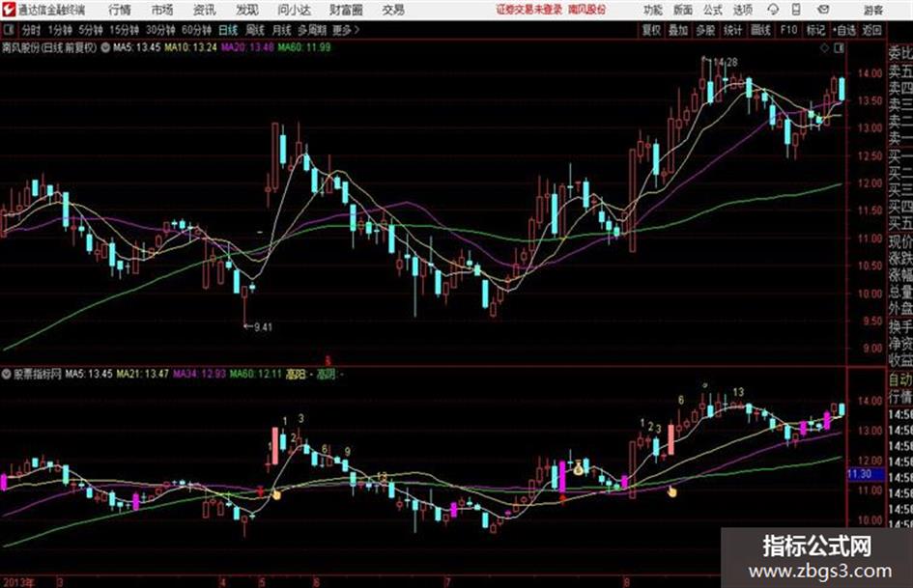The height and width of the screenshot is (588, 913).
Task: Click the 叠加 overlay button
Action: (x=678, y=30)
